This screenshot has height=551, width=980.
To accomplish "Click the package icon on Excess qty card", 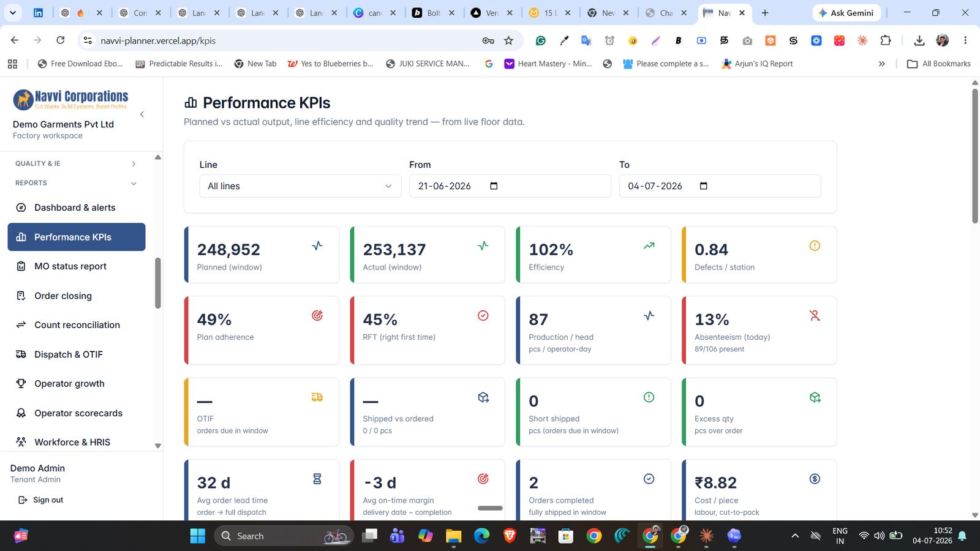I will (x=815, y=397).
